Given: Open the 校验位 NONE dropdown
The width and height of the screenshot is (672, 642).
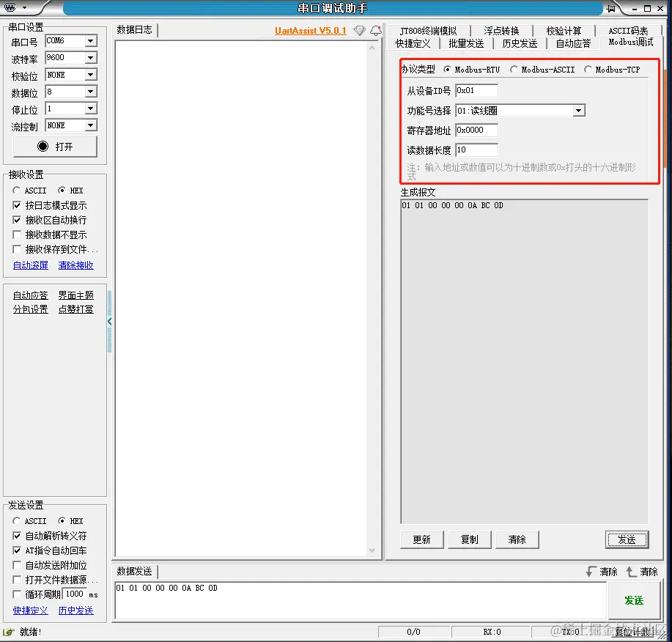Looking at the screenshot, I should point(90,75).
